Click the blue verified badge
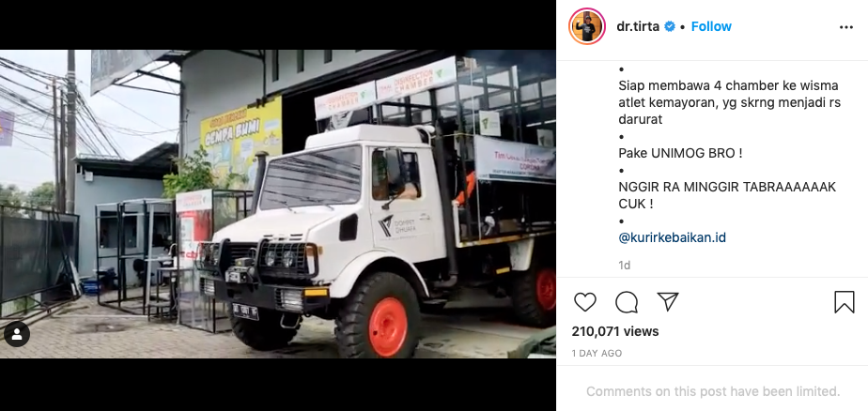868x411 pixels. pyautogui.click(x=669, y=26)
